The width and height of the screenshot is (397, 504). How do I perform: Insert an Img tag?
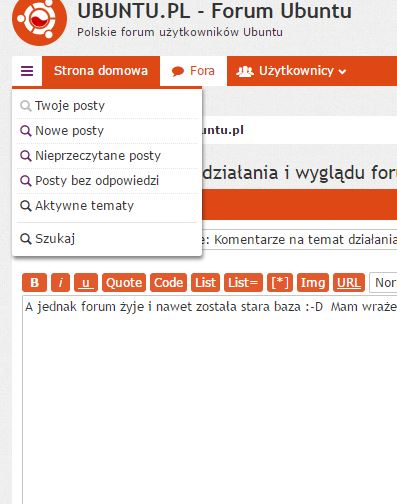pos(313,283)
